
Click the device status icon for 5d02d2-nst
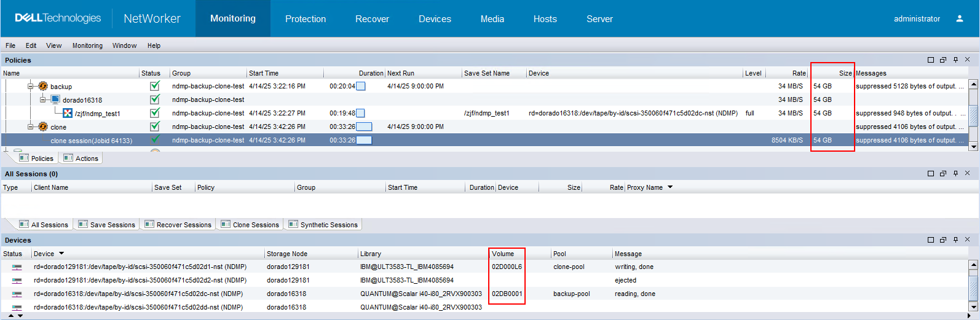click(17, 281)
